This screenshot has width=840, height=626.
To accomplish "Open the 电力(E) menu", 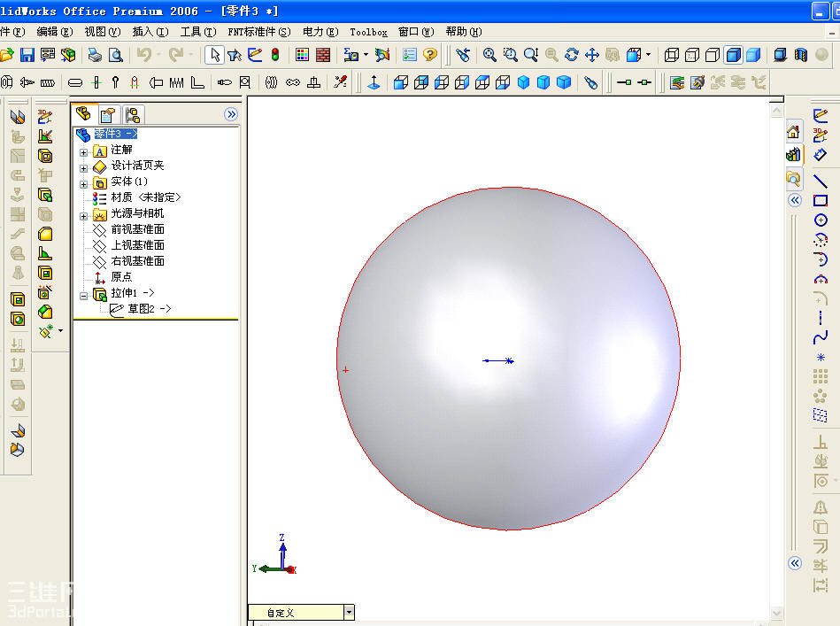I will pos(320,32).
